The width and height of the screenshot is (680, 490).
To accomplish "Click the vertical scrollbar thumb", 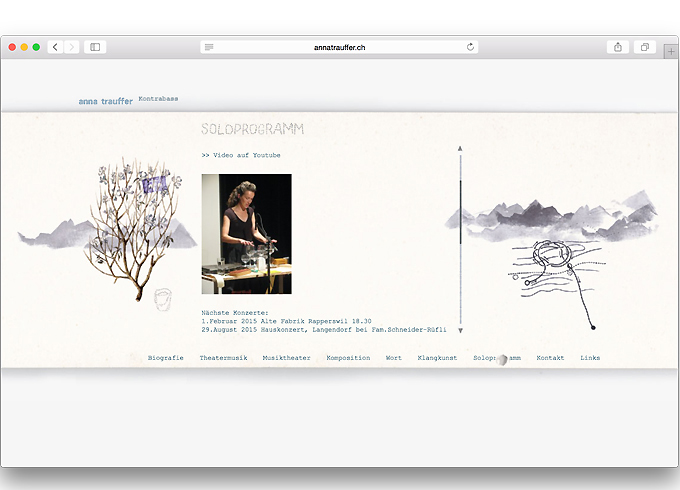I will (460, 210).
